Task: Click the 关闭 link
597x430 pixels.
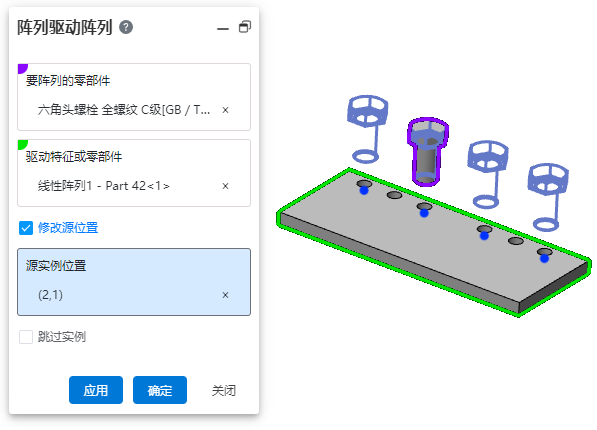Action: [x=224, y=390]
